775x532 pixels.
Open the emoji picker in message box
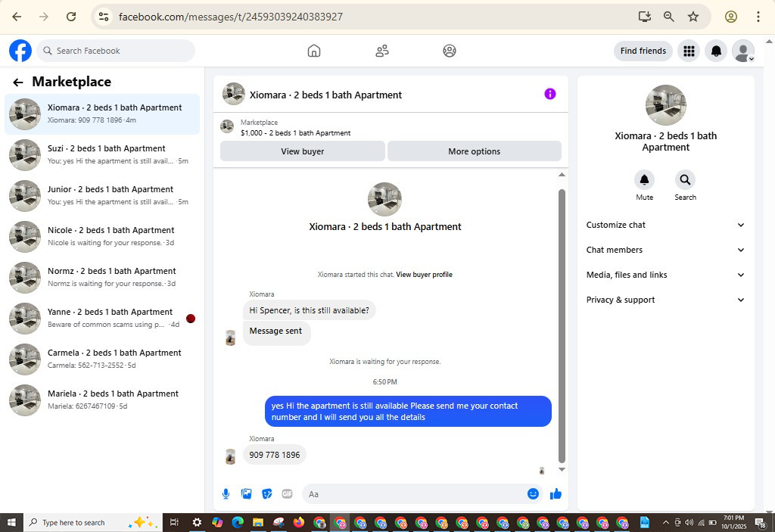coord(533,494)
